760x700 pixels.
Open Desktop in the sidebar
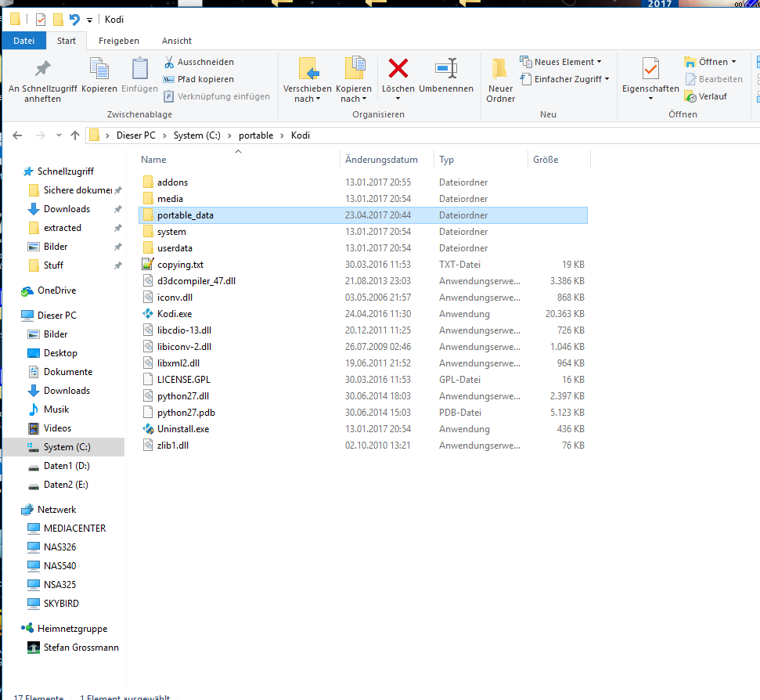coord(60,353)
